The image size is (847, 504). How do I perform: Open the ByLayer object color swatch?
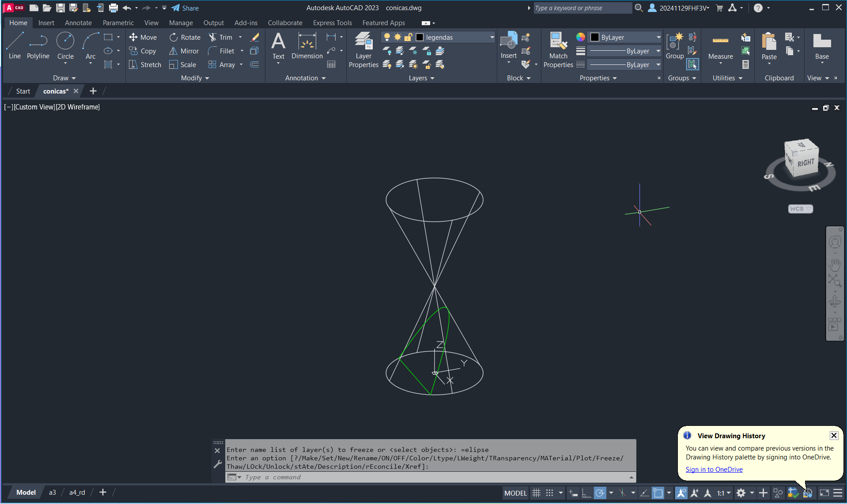(x=595, y=38)
